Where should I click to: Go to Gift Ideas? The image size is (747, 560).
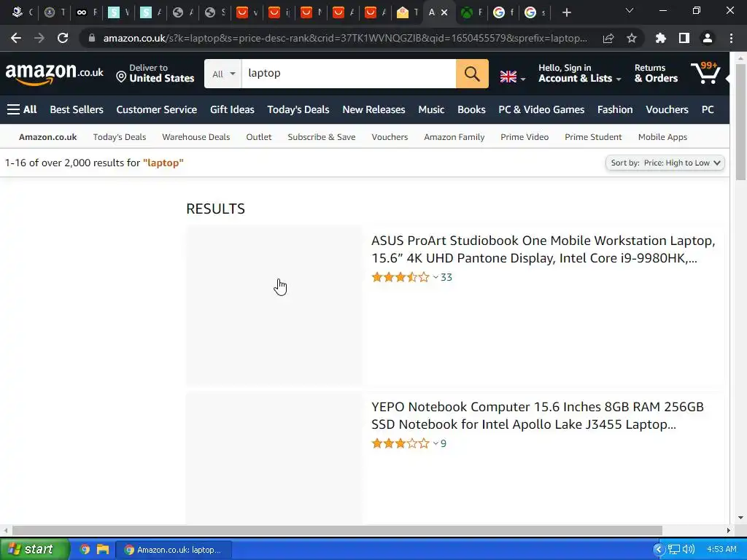(x=232, y=109)
